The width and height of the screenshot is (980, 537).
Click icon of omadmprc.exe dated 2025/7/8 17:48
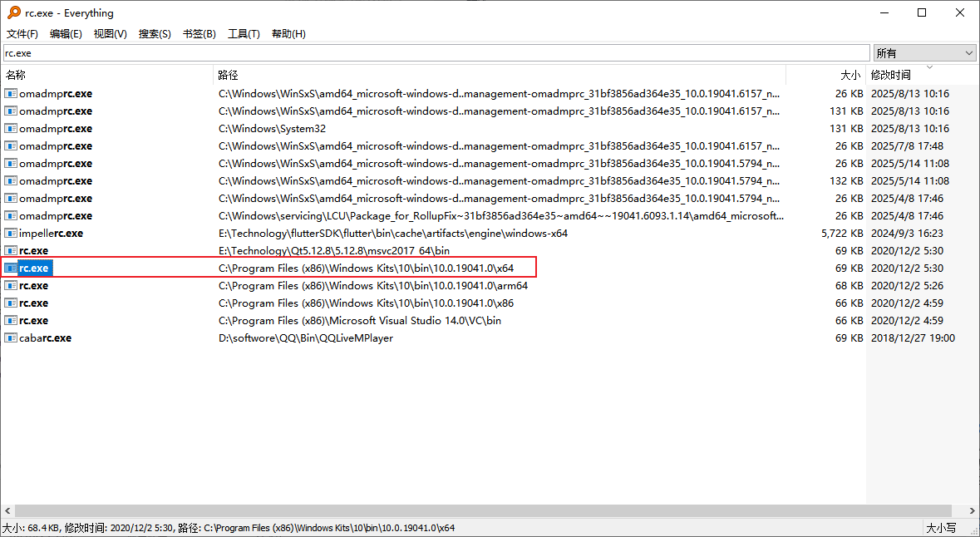click(x=11, y=145)
